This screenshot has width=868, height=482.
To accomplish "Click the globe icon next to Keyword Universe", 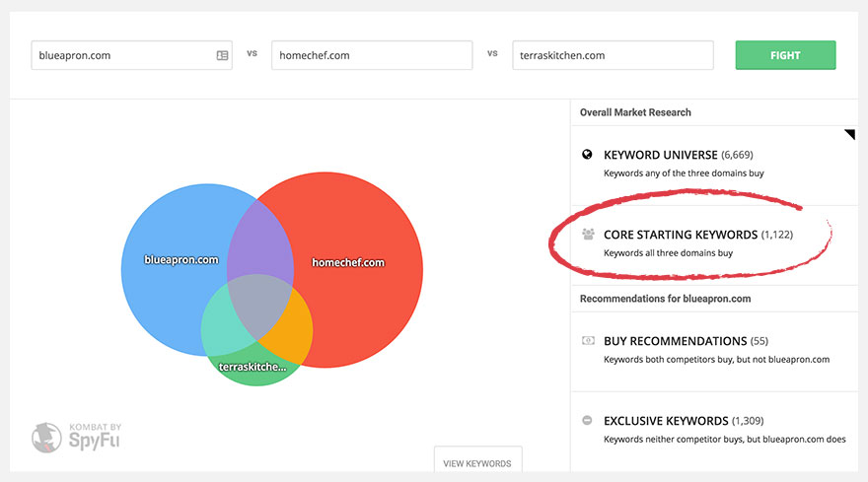I will coord(587,155).
